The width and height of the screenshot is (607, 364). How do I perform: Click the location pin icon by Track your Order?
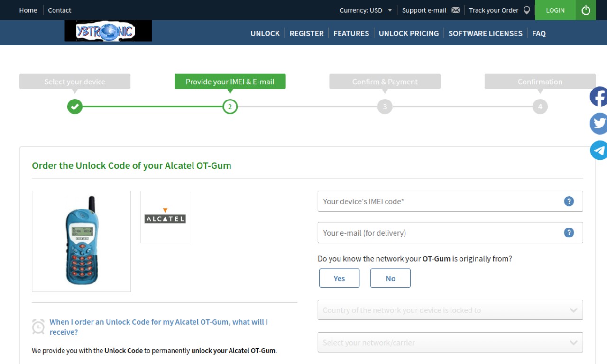526,10
